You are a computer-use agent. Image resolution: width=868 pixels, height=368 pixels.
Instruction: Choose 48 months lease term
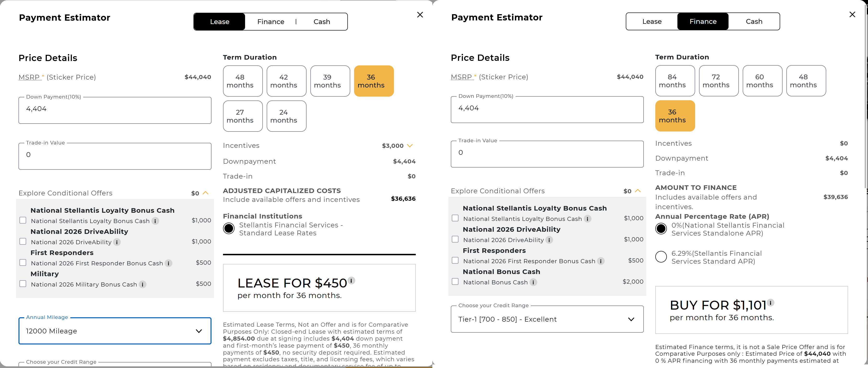tap(243, 81)
